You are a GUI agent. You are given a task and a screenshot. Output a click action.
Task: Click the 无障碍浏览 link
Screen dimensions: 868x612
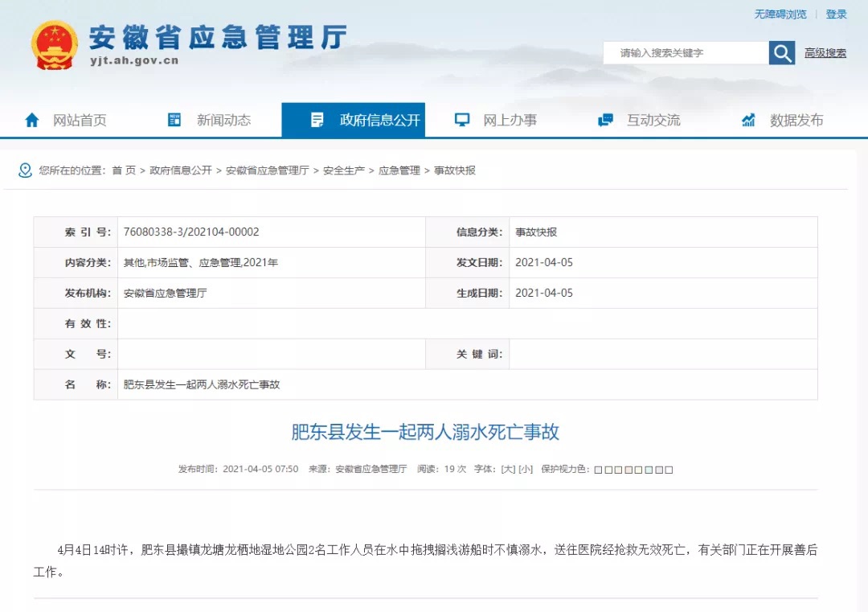[780, 14]
